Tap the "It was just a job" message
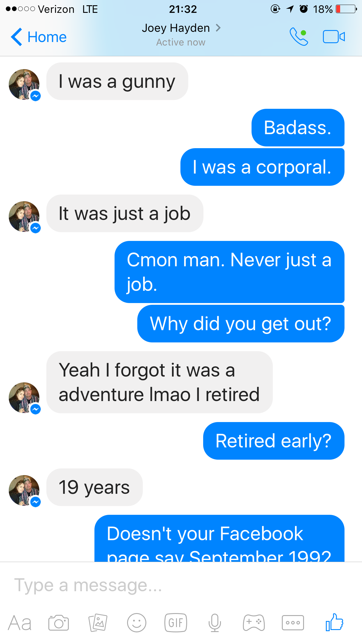362x644 pixels. pos(125,213)
